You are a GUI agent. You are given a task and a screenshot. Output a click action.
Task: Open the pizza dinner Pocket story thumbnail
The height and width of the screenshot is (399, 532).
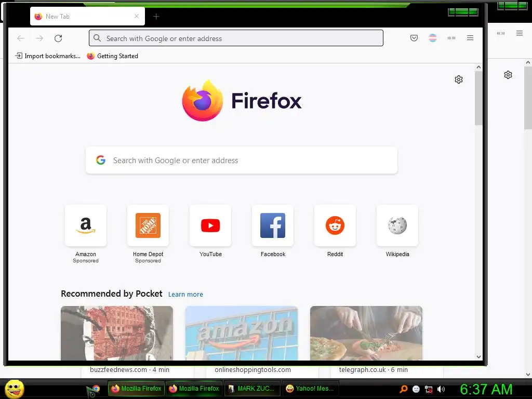pyautogui.click(x=366, y=333)
